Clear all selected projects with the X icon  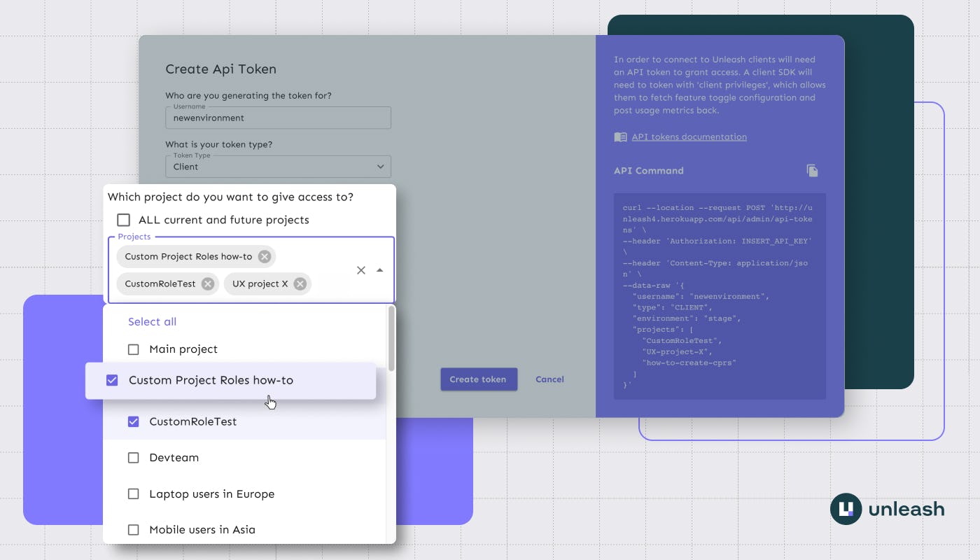[361, 269]
